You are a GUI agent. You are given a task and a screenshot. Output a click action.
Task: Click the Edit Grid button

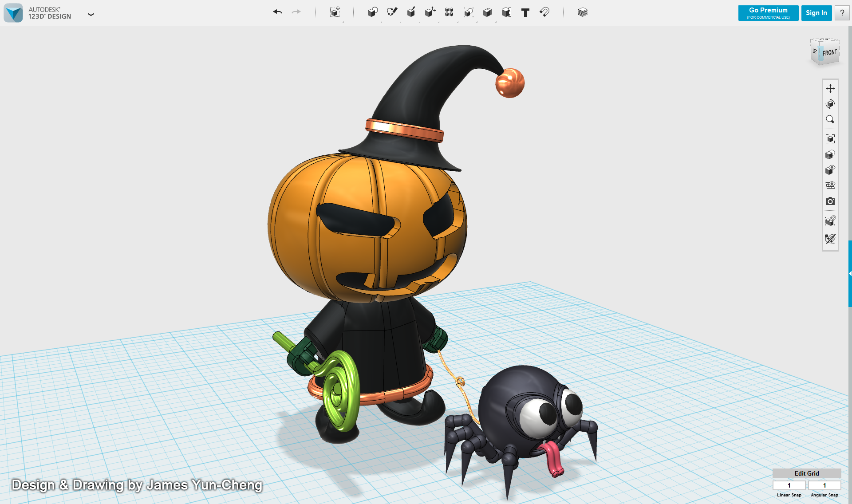click(806, 473)
